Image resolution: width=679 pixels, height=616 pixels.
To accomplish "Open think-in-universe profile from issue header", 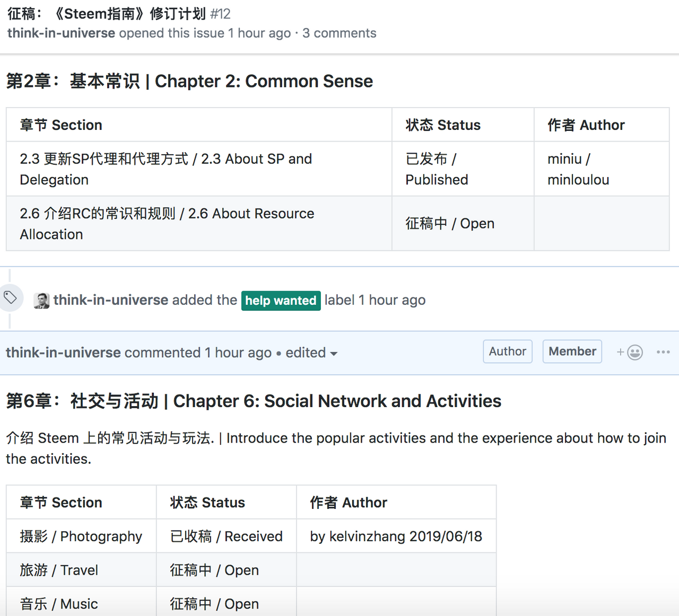I will pyautogui.click(x=61, y=33).
